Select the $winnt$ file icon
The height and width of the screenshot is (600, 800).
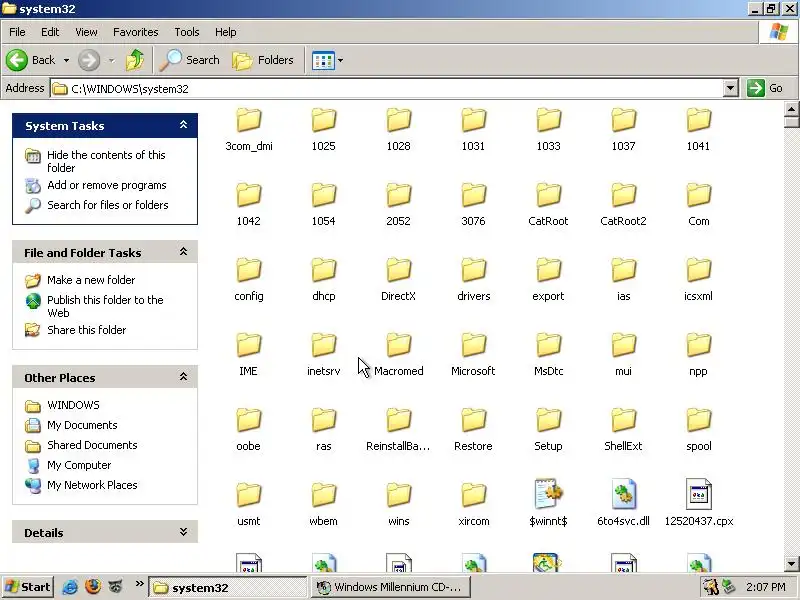coord(548,494)
